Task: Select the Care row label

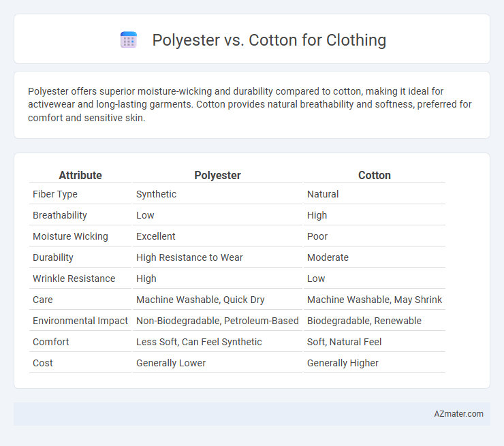Action: point(43,300)
